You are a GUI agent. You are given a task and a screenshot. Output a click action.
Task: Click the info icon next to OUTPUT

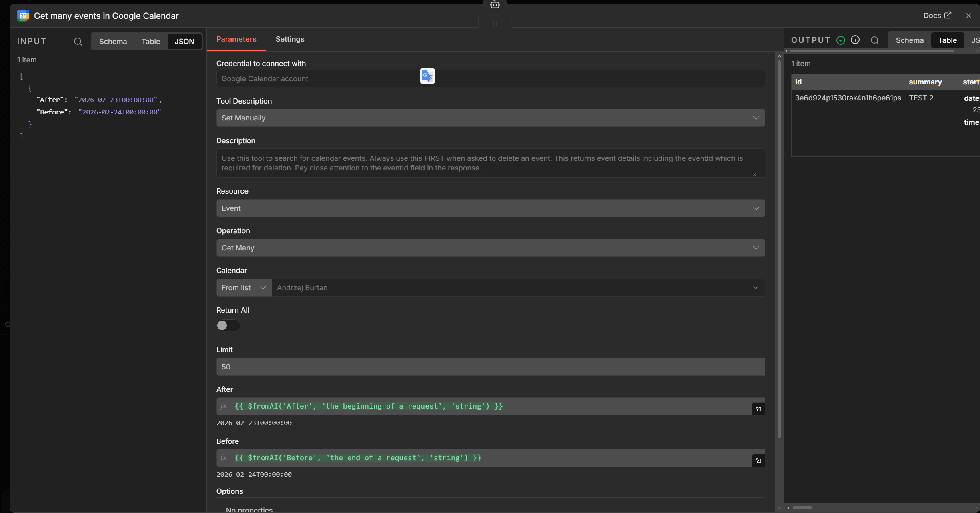[855, 40]
